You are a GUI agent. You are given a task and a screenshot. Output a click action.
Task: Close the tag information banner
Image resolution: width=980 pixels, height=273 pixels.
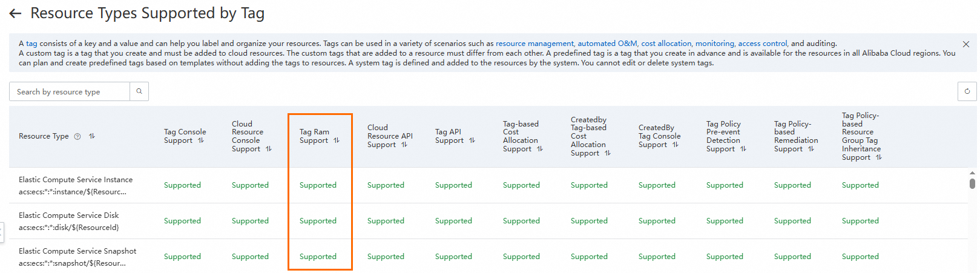(966, 44)
